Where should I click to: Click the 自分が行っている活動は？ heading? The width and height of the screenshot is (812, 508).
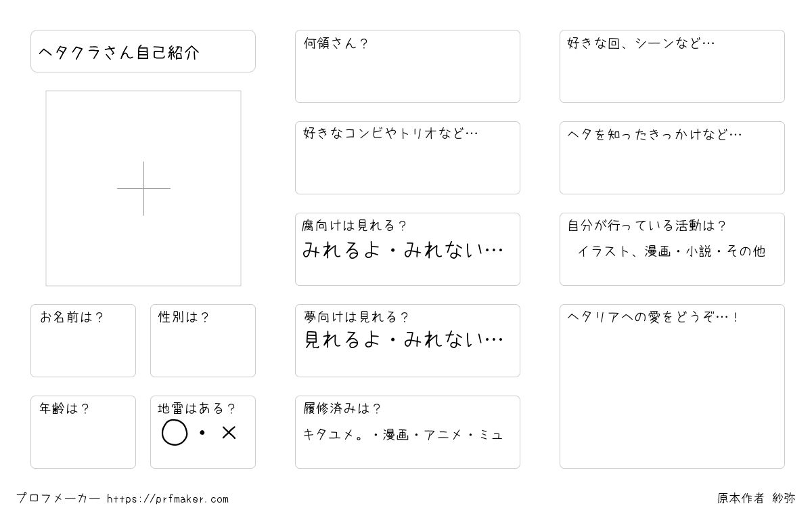coord(647,226)
